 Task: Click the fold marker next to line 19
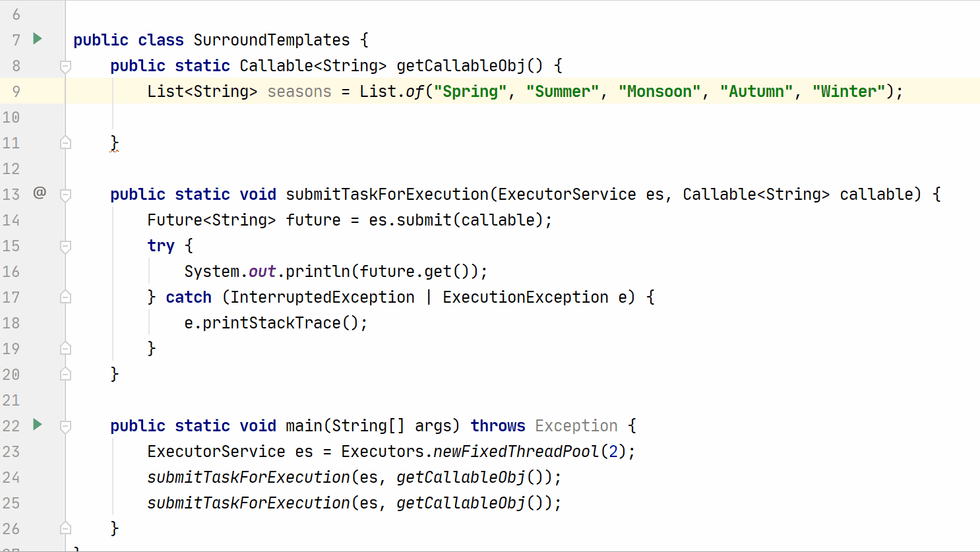(x=65, y=348)
